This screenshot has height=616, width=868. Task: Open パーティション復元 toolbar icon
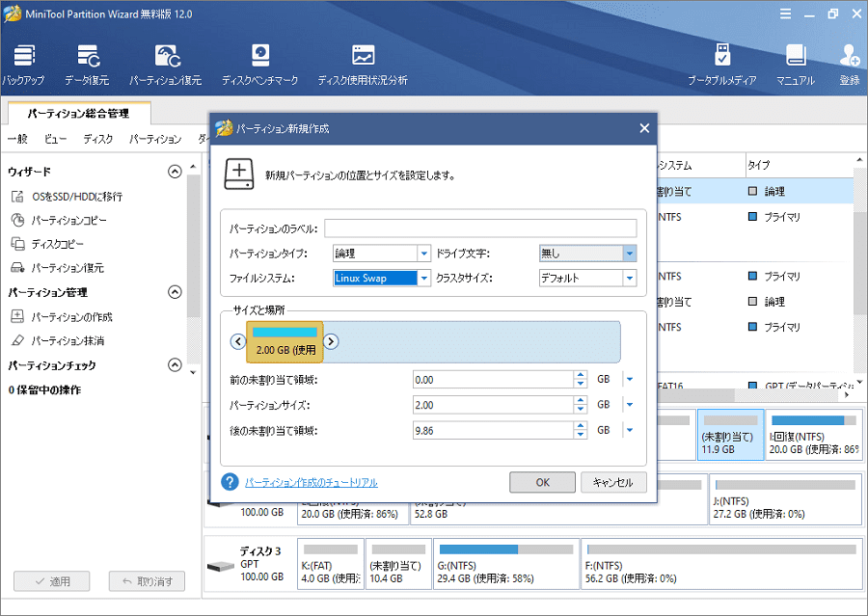pyautogui.click(x=166, y=65)
